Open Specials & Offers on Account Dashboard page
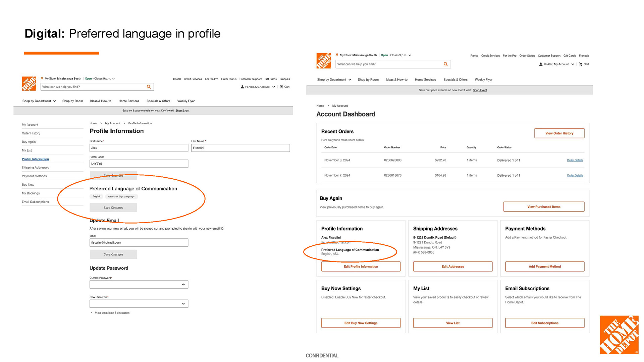The height and width of the screenshot is (362, 644). point(455,80)
